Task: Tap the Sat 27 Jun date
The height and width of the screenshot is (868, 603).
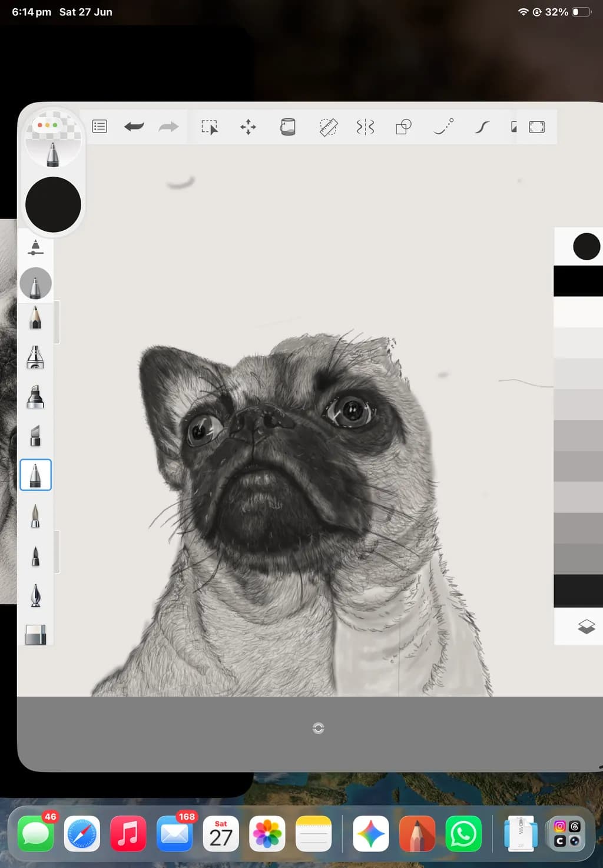Action: point(86,12)
